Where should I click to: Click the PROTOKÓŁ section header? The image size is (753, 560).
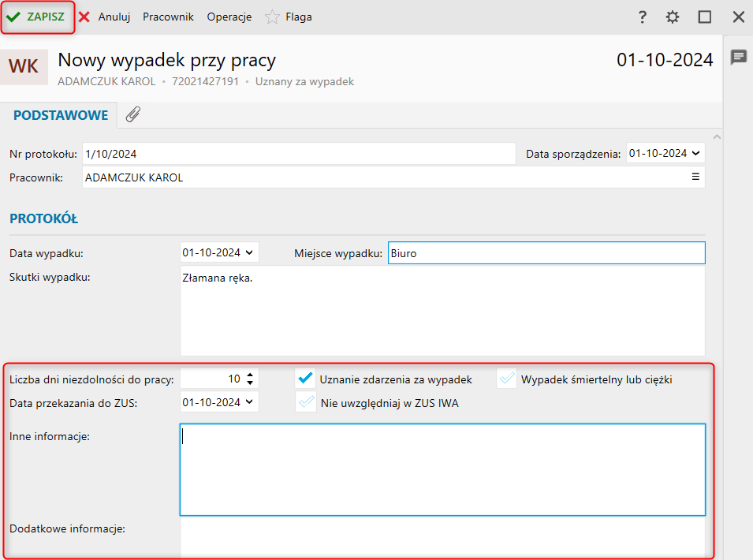43,218
